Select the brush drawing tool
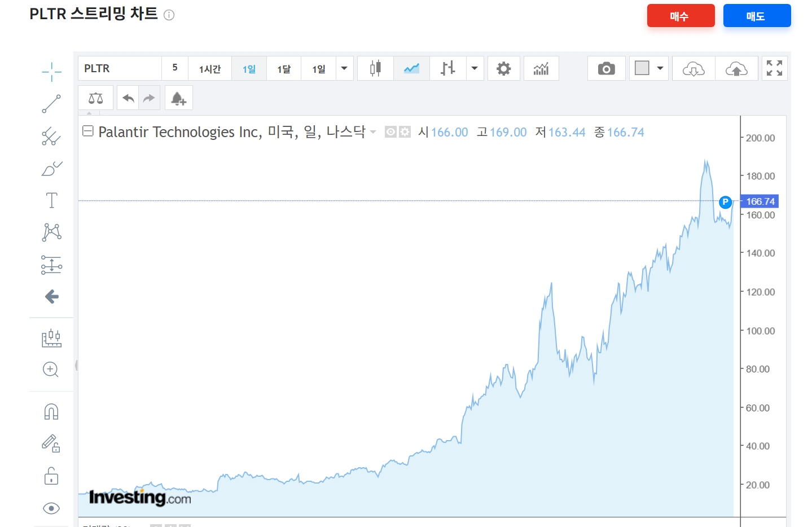 [51, 168]
